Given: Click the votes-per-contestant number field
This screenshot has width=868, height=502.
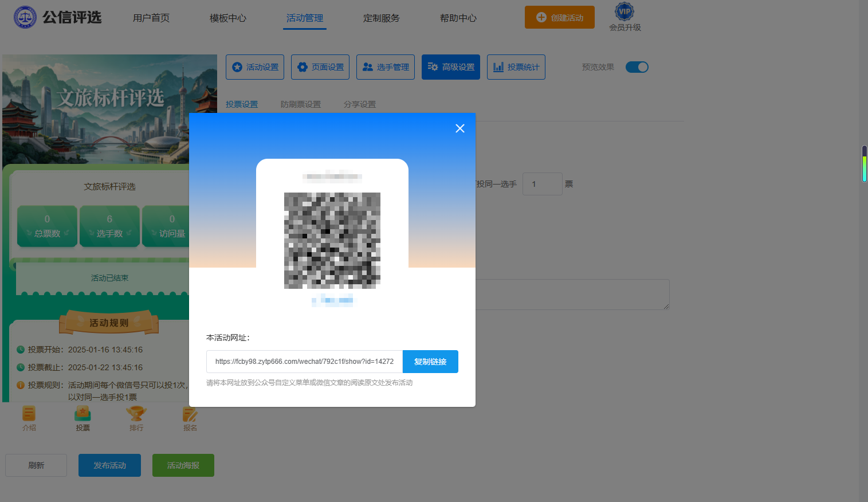Looking at the screenshot, I should pyautogui.click(x=542, y=184).
